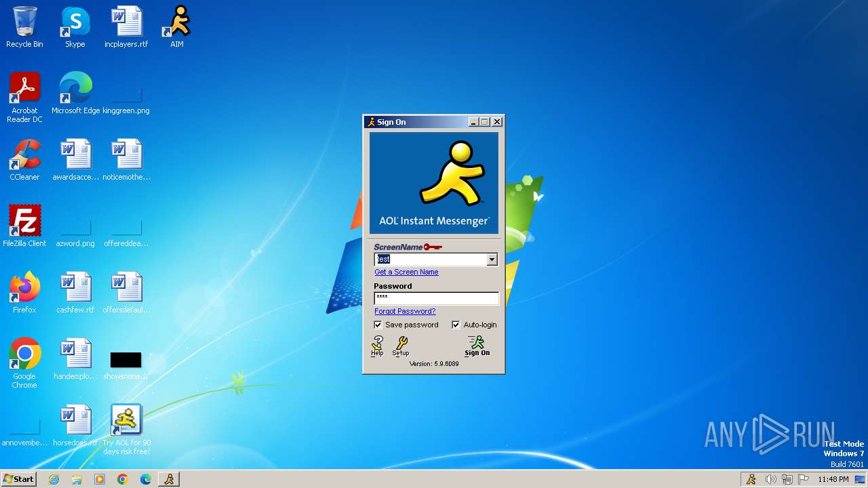The width and height of the screenshot is (868, 488).
Task: Click the Show desktop tray button
Action: (860, 479)
